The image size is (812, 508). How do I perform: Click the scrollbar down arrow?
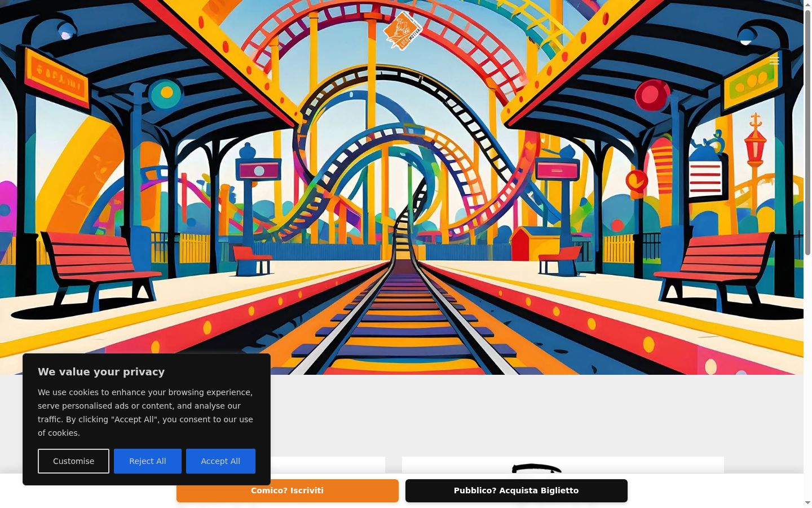(x=807, y=503)
